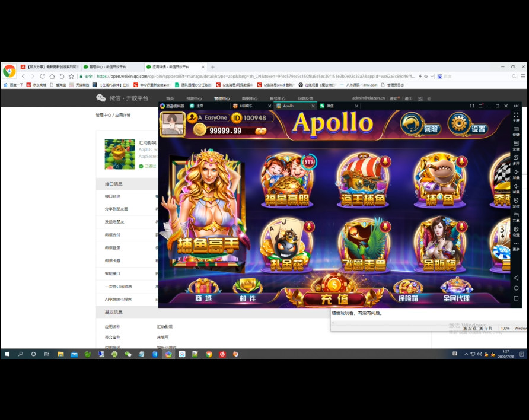The image size is (529, 420).
Task: Click emulator sidebar 按键 keyboard icon
Action: click(x=516, y=131)
